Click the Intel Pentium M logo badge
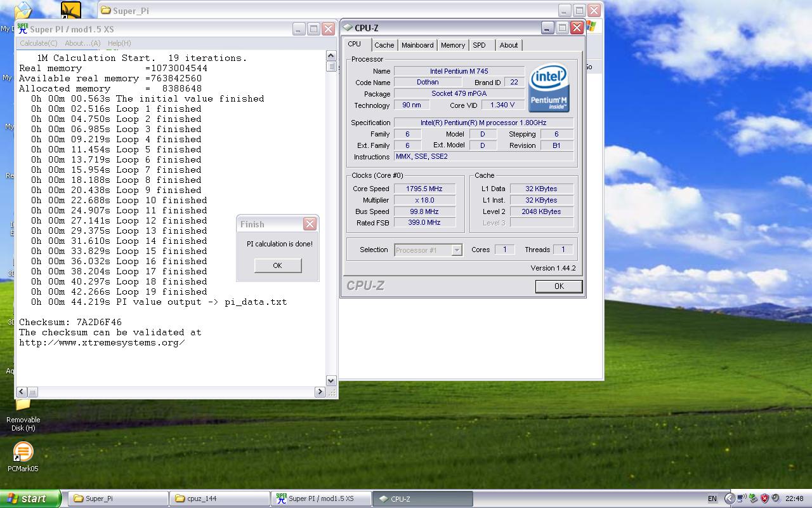The image size is (812, 508). [x=549, y=88]
